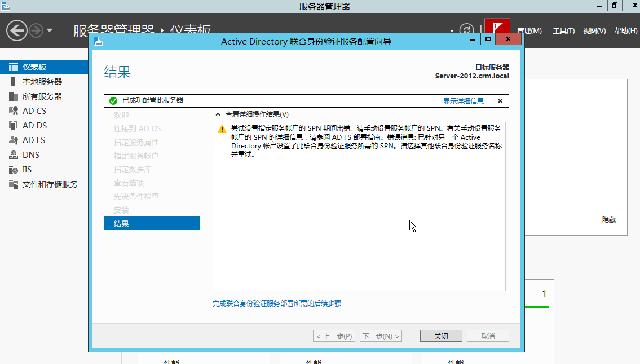Open the notifications flag icon
Image resolution: width=640 pixels, height=364 pixels.
click(x=497, y=26)
